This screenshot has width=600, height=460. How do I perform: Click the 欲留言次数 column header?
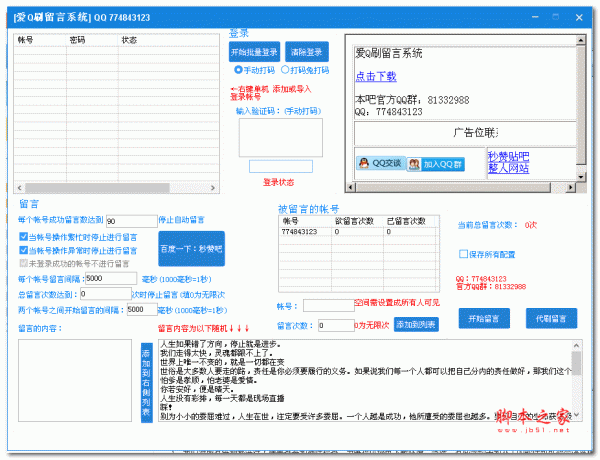[x=357, y=221]
